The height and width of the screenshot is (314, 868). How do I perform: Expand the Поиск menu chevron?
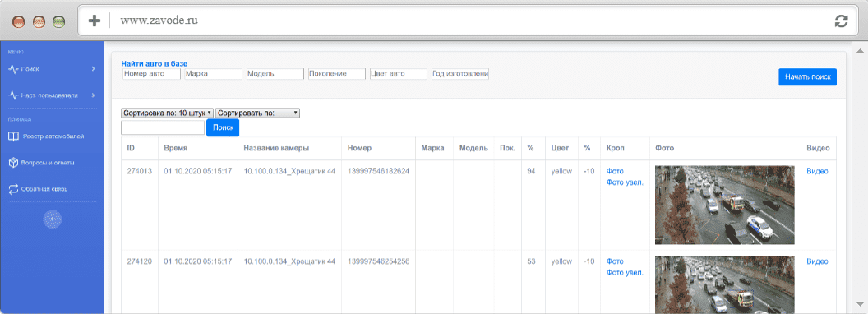(x=93, y=69)
